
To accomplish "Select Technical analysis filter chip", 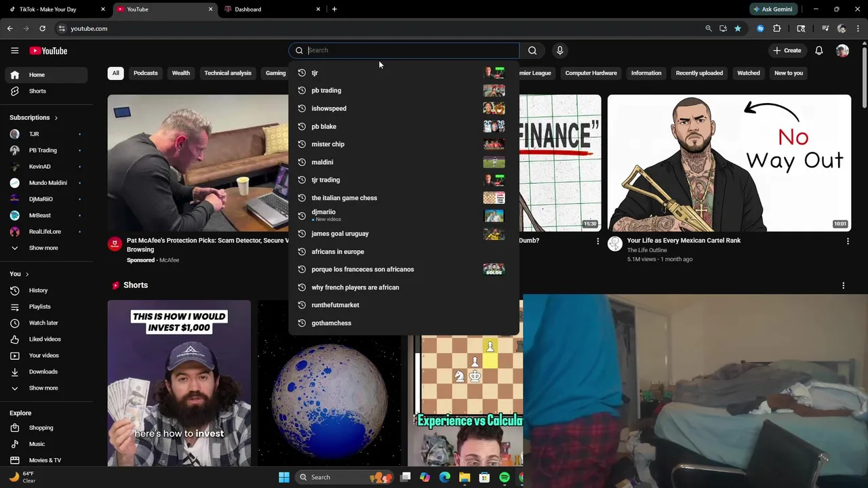I will click(x=228, y=73).
